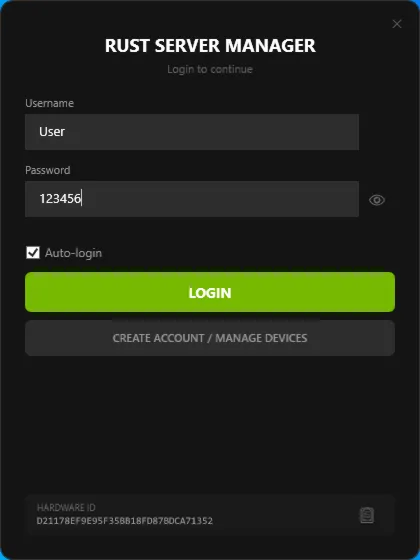Uncheck the Auto-login checkbox
Viewport: 420px width, 560px height.
tap(33, 253)
